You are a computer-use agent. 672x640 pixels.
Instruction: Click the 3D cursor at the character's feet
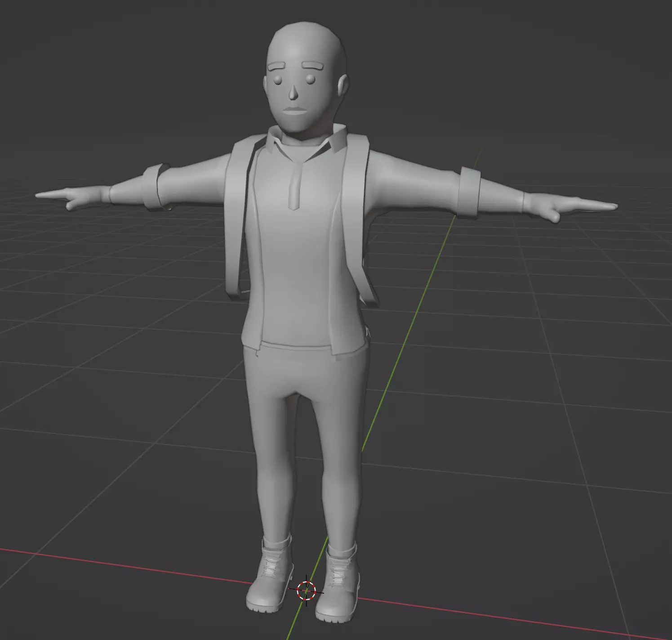[x=306, y=590]
